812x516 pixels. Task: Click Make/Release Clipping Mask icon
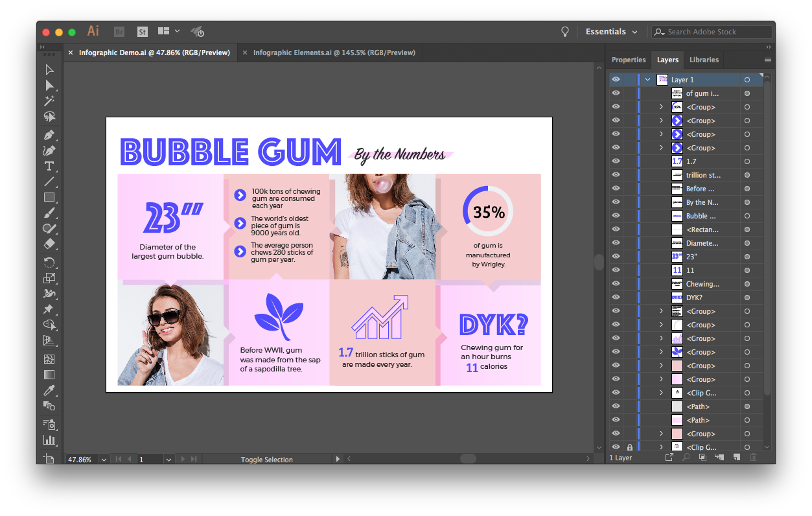click(x=702, y=458)
